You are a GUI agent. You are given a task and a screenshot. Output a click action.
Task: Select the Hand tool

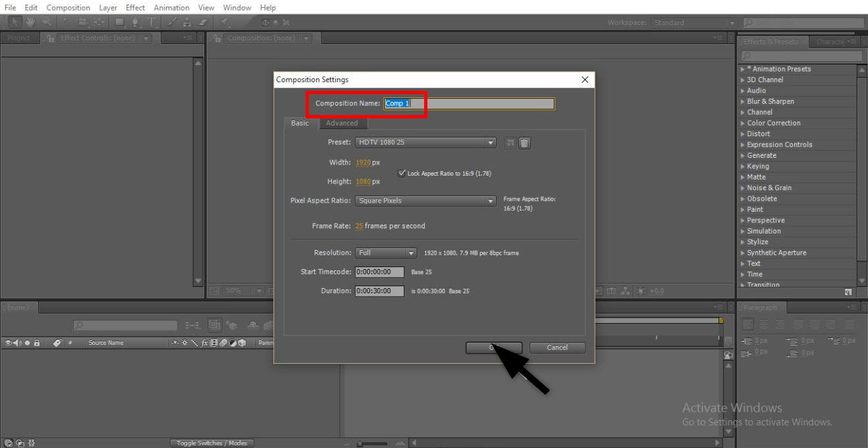pos(31,22)
